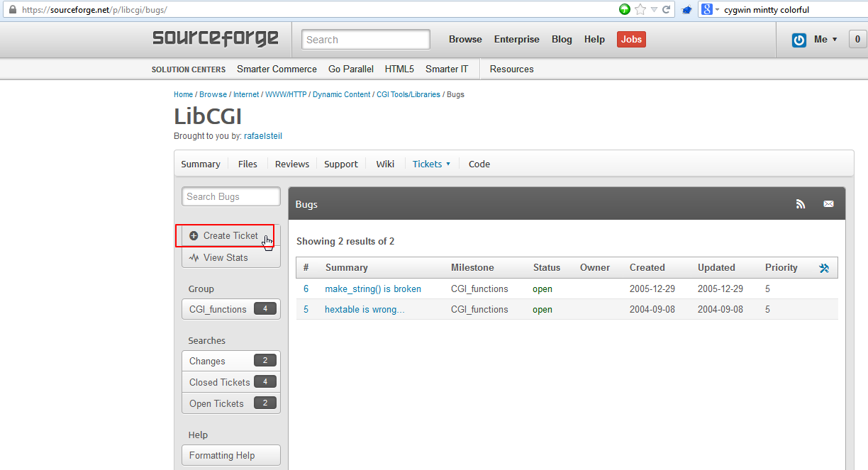The width and height of the screenshot is (868, 470).
Task: Sort table by Status column header
Action: pyautogui.click(x=547, y=268)
